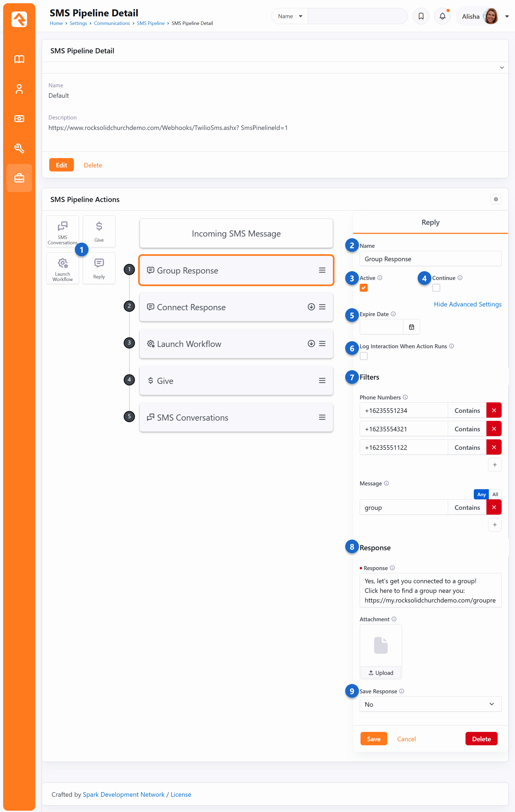
Task: Uncheck the Active checkbox
Action: (364, 288)
